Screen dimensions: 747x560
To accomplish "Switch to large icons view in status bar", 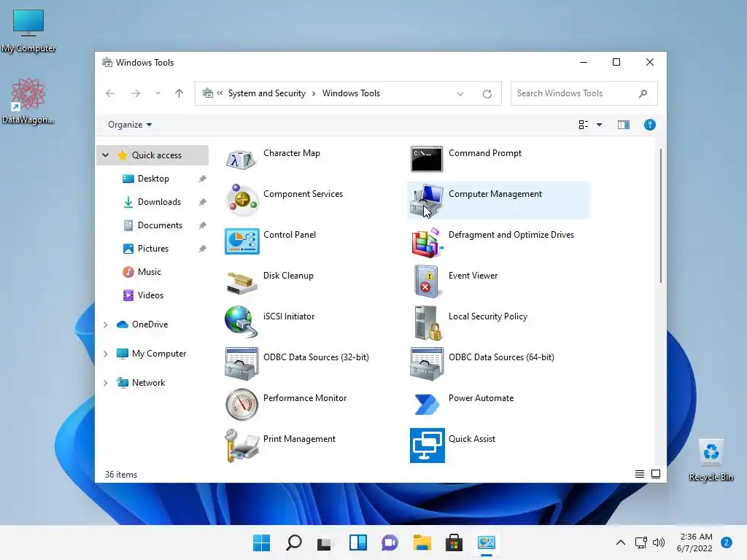I will [656, 474].
